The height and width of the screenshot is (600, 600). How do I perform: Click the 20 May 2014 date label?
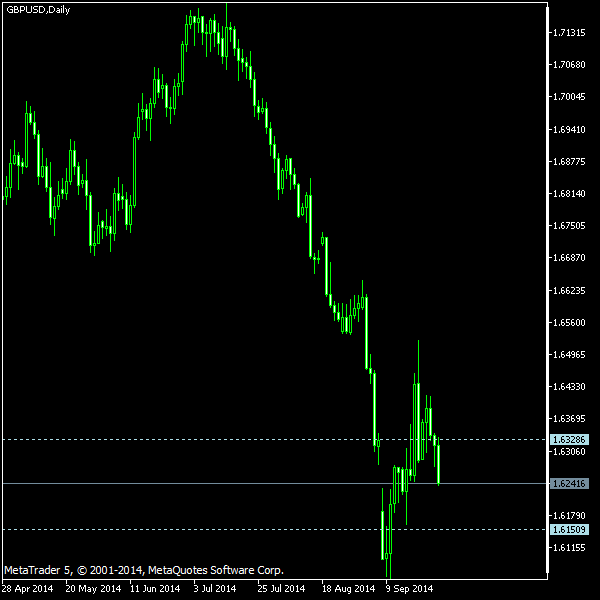tap(93, 589)
